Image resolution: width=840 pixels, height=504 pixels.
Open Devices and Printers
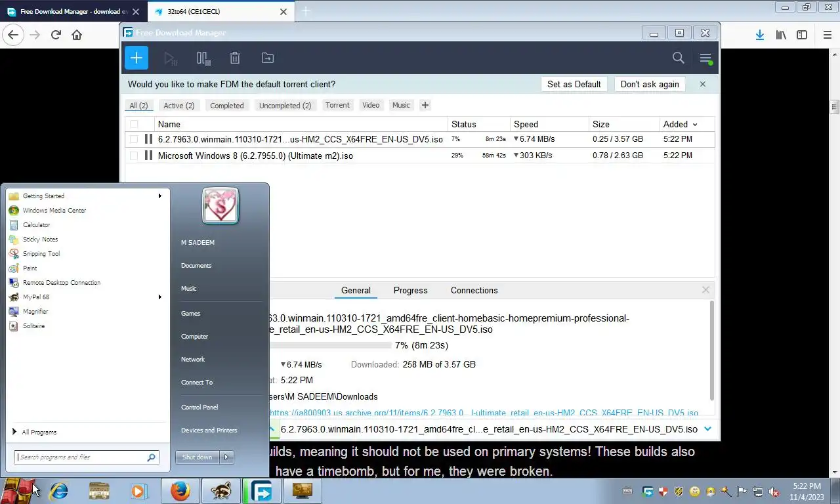coord(209,430)
